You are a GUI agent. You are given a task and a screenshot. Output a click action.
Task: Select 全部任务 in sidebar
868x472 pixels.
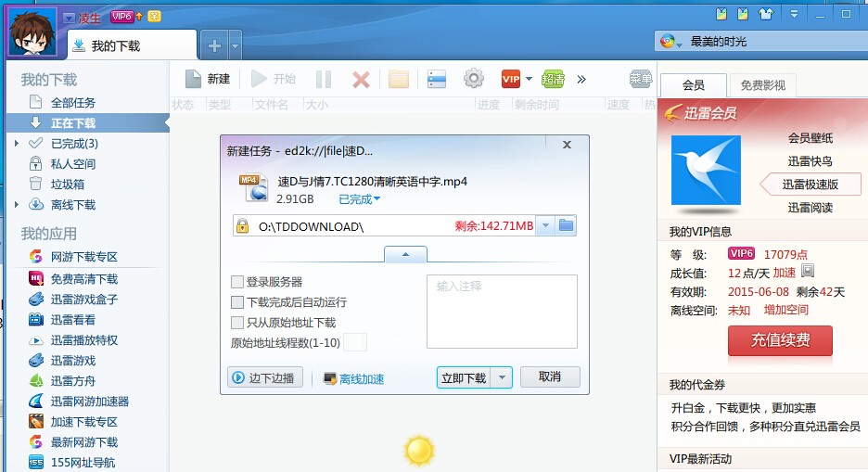point(73,102)
